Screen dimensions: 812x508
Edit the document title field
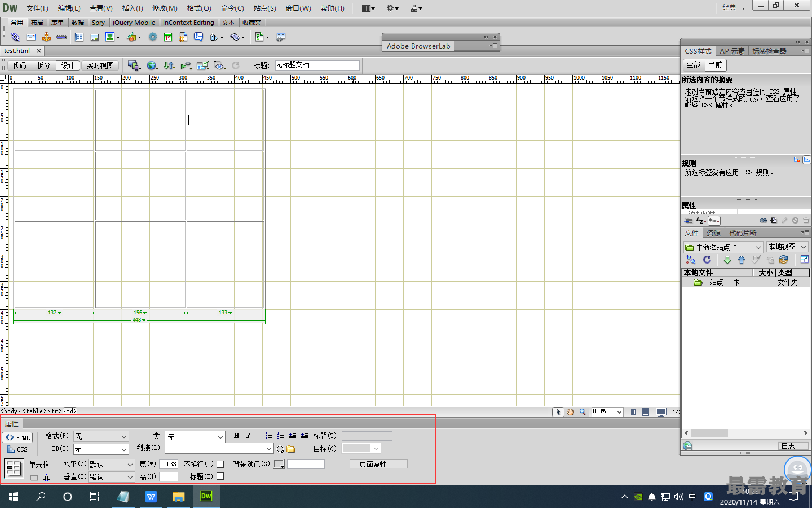[x=316, y=65]
